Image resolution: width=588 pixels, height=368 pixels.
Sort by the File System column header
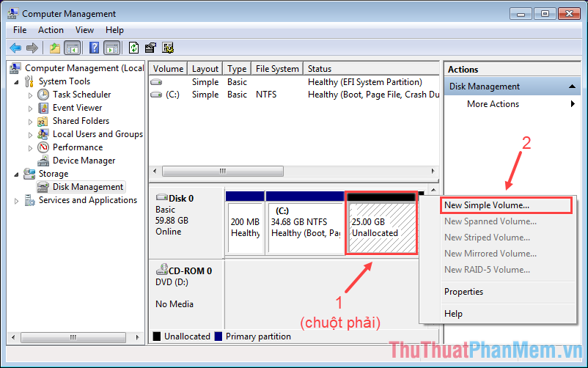(x=277, y=69)
